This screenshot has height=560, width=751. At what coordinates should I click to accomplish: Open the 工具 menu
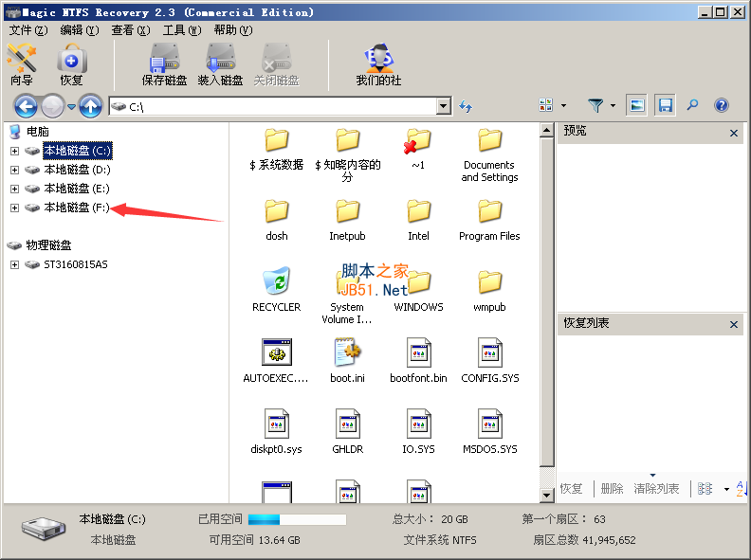click(182, 30)
